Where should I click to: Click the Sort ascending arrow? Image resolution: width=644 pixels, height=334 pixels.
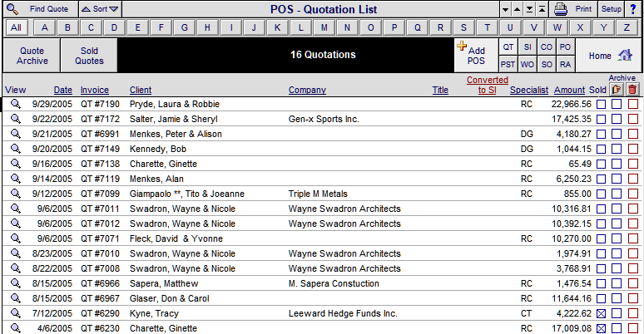[x=86, y=9]
